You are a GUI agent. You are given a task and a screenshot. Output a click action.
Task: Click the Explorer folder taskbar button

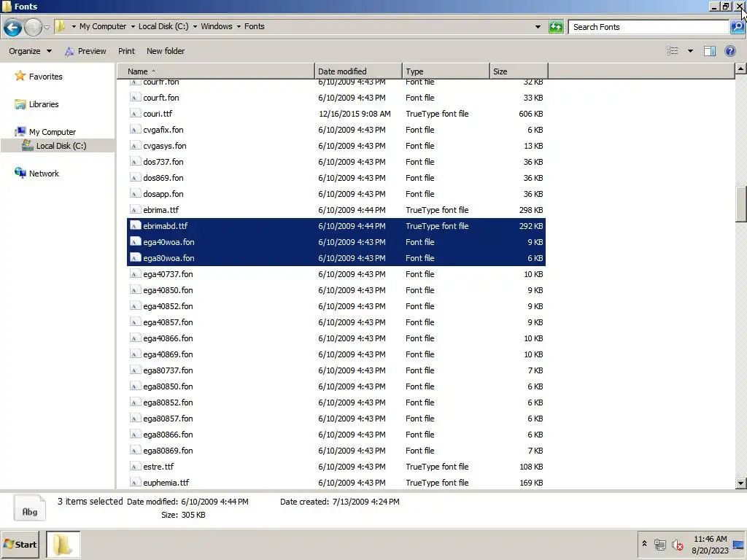63,544
